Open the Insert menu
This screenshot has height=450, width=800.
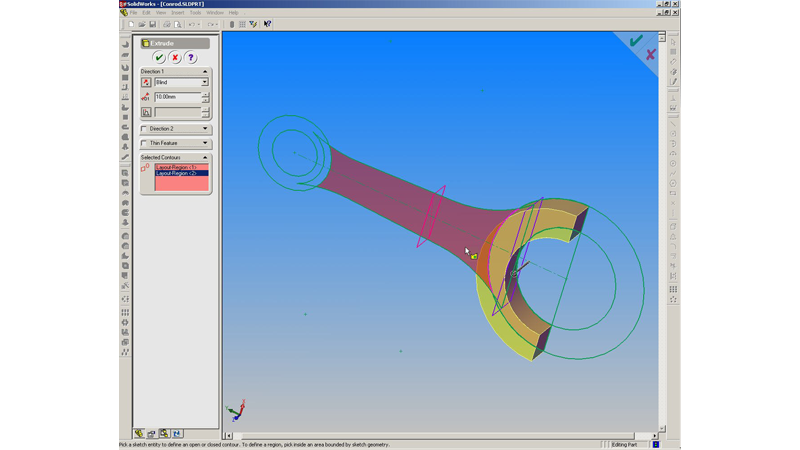[x=178, y=13]
